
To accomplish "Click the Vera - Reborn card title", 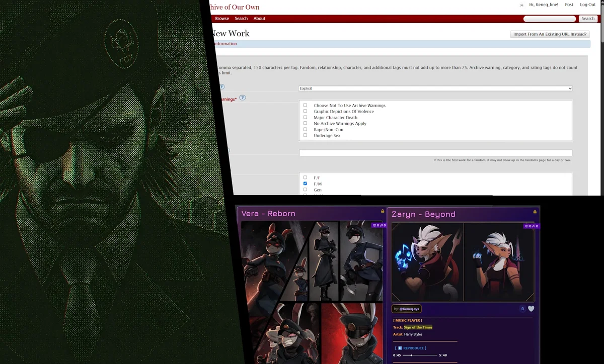I will coord(268,214).
